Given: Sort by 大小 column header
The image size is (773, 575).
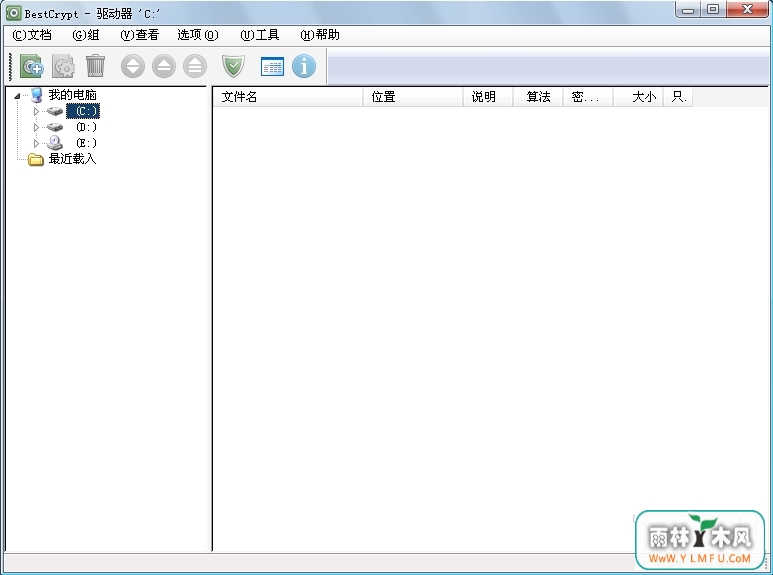Looking at the screenshot, I should [x=638, y=97].
